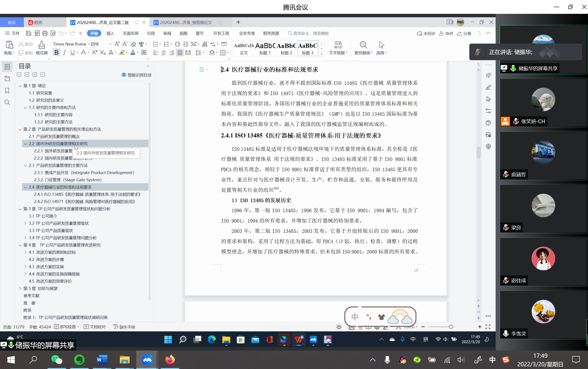Click the print icon in quick toolbar
The image size is (588, 369).
[x=45, y=33]
